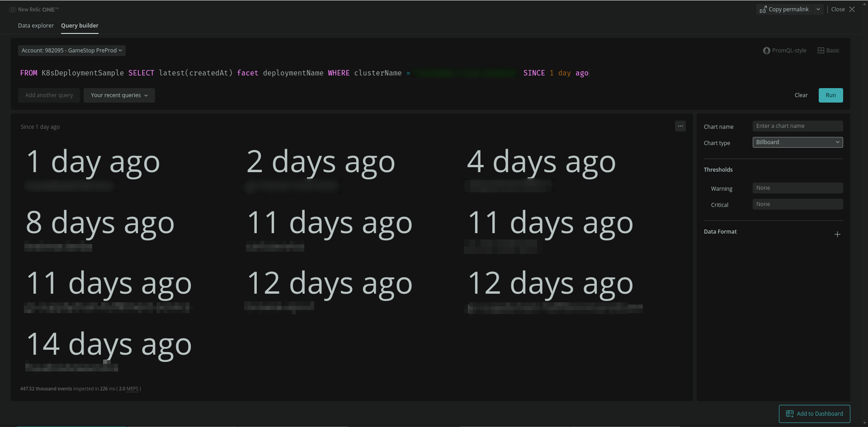Open the Account GameStop PreProd dropdown

(71, 51)
